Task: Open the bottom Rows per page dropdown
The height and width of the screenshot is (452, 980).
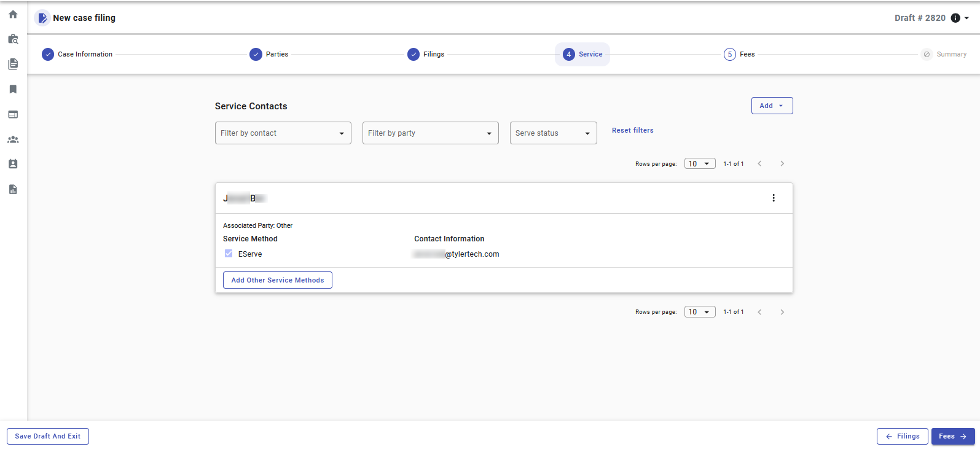Action: [700, 312]
